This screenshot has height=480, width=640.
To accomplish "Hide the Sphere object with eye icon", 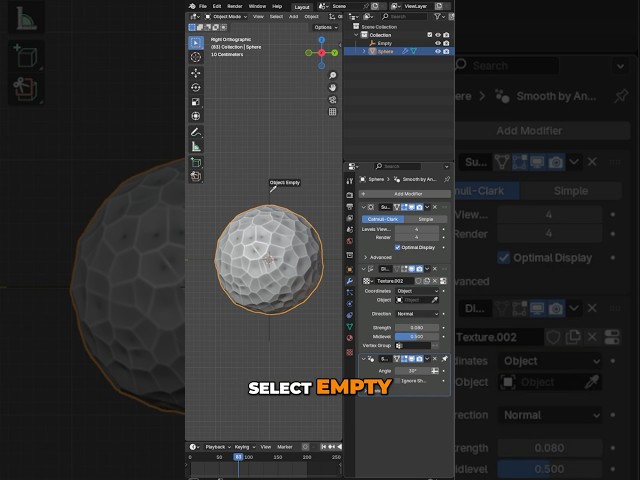I will 438,51.
